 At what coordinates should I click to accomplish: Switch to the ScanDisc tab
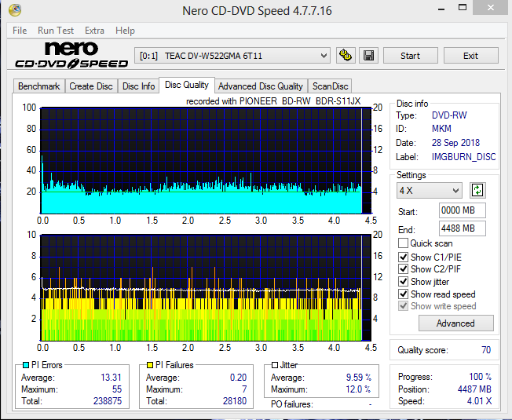(330, 86)
